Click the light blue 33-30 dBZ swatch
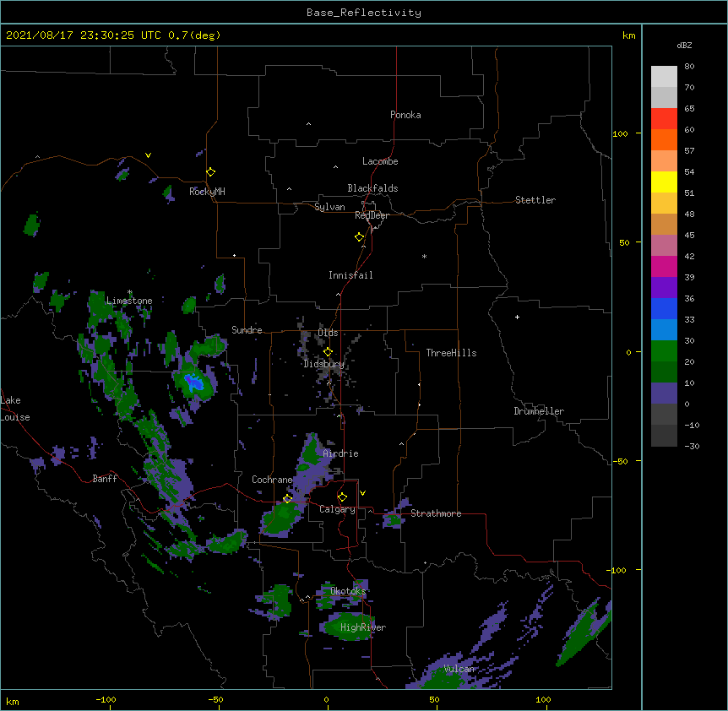 point(664,330)
